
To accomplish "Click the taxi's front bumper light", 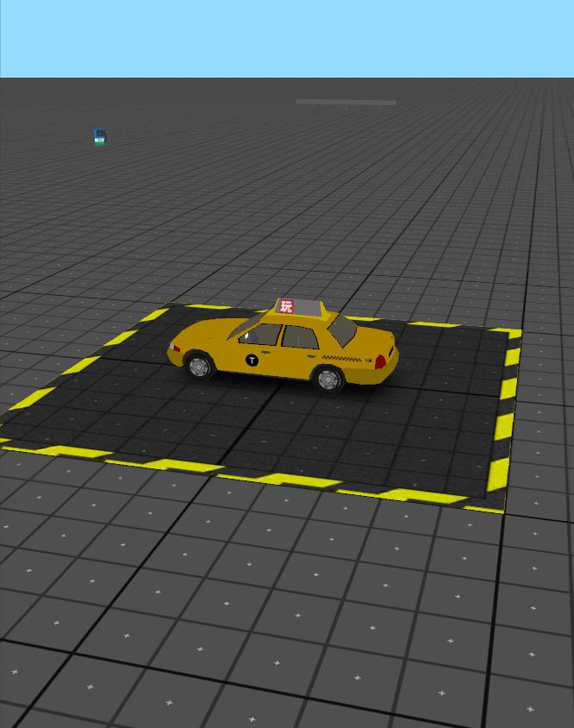I will pyautogui.click(x=175, y=349).
